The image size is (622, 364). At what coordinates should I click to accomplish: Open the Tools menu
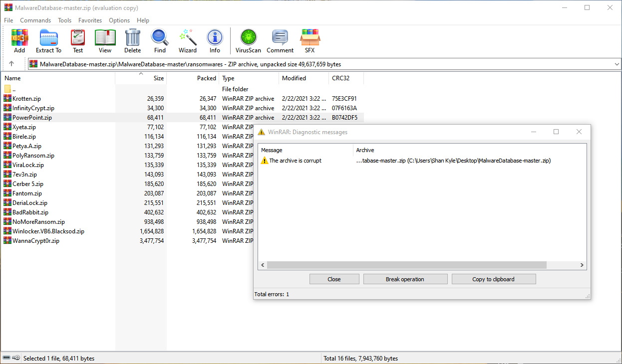click(x=64, y=20)
